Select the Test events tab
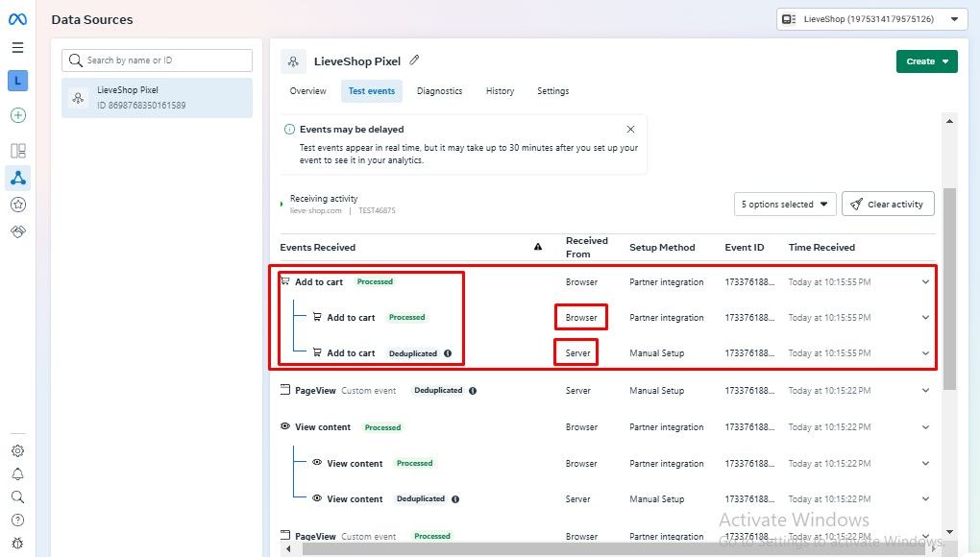This screenshot has height=557, width=980. pyautogui.click(x=371, y=91)
